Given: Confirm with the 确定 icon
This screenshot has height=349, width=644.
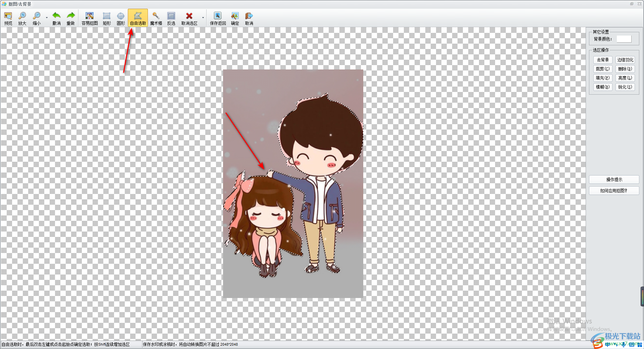Looking at the screenshot, I should tap(235, 18).
